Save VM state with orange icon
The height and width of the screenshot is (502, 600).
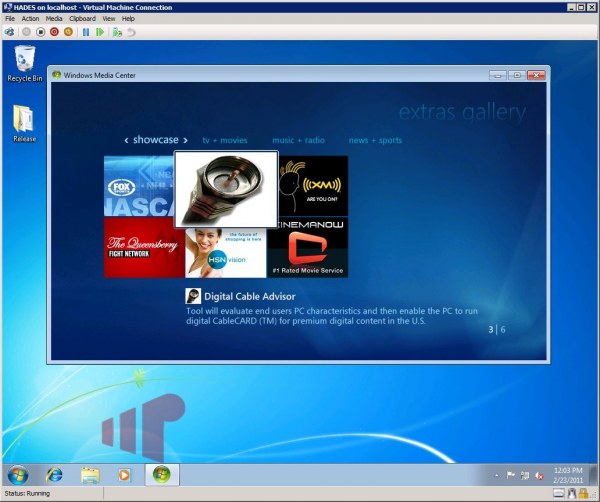tap(68, 32)
